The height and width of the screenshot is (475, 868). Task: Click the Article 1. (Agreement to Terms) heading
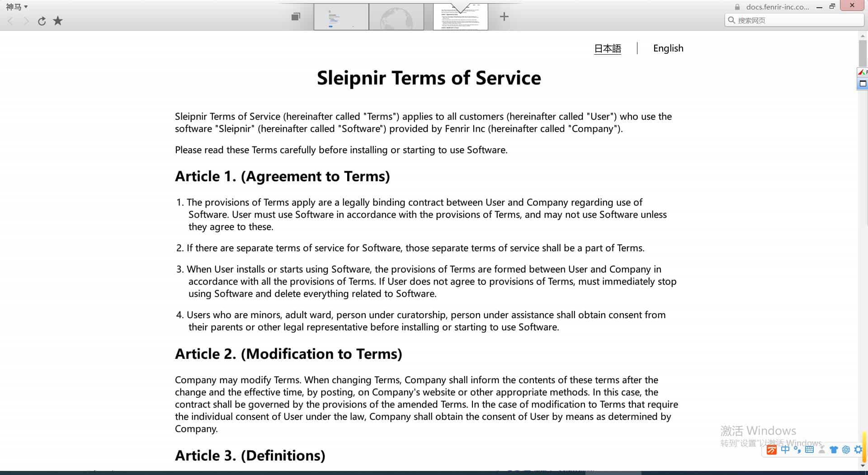(282, 176)
